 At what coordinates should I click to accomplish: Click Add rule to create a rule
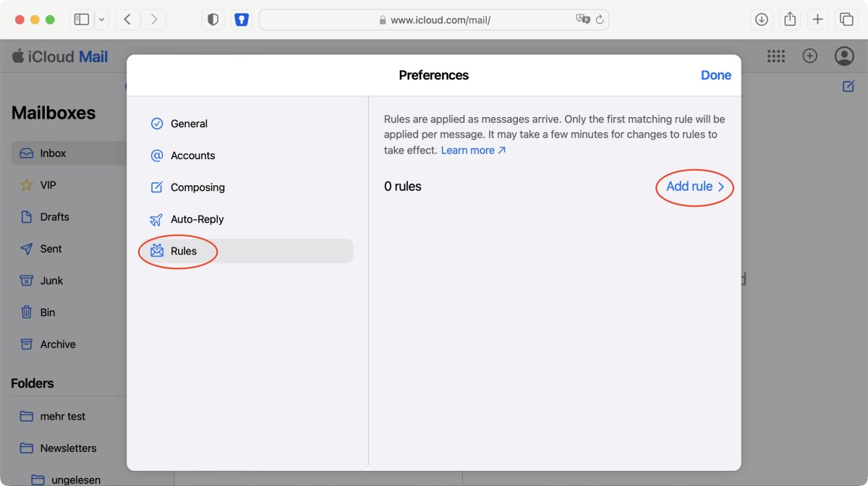(x=689, y=187)
